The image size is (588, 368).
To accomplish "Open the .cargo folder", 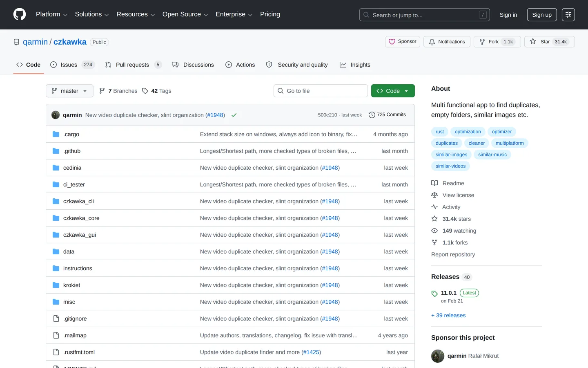I will coord(71,134).
